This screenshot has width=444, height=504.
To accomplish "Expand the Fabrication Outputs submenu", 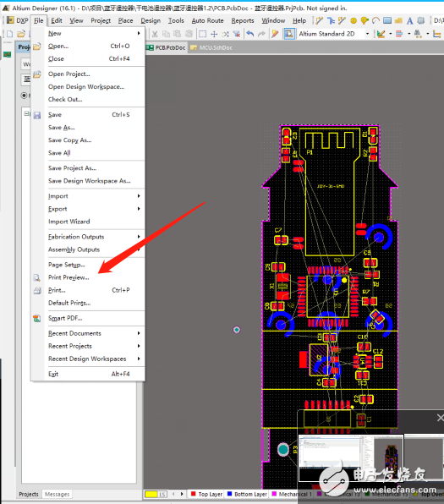I will [139, 237].
